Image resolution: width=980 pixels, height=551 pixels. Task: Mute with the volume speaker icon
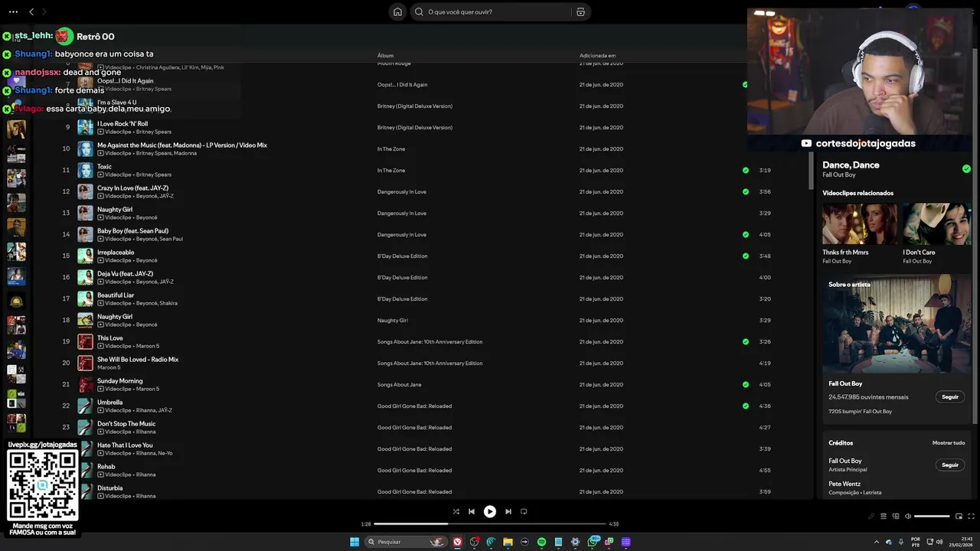pyautogui.click(x=908, y=516)
